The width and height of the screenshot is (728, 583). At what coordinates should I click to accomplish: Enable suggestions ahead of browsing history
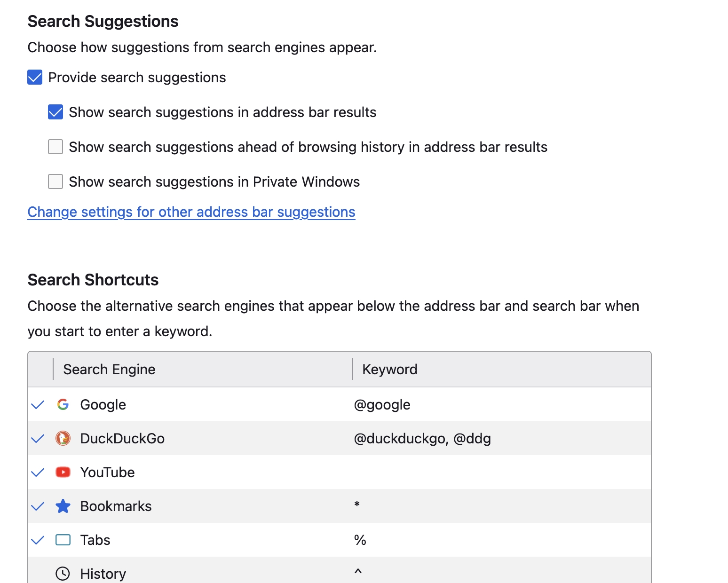point(55,147)
